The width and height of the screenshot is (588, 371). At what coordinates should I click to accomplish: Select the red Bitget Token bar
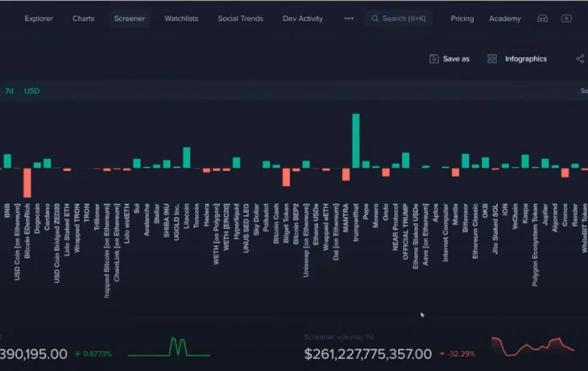pyautogui.click(x=286, y=177)
